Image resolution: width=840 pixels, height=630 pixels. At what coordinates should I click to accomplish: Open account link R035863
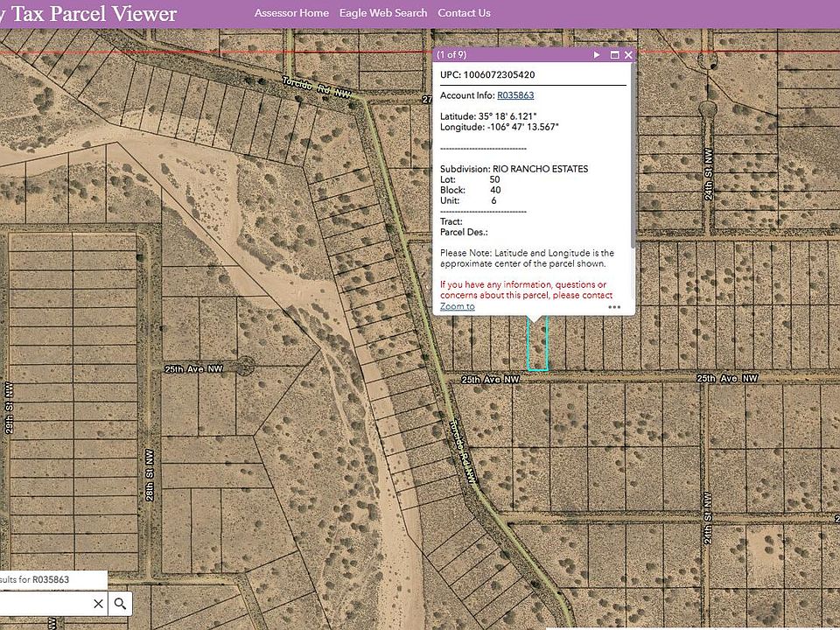coord(515,95)
